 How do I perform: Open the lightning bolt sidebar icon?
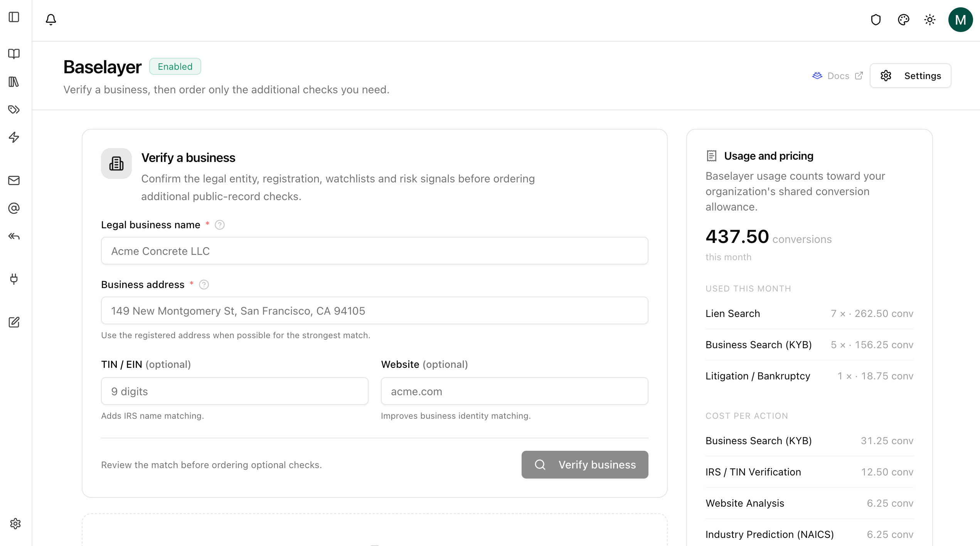click(x=14, y=137)
